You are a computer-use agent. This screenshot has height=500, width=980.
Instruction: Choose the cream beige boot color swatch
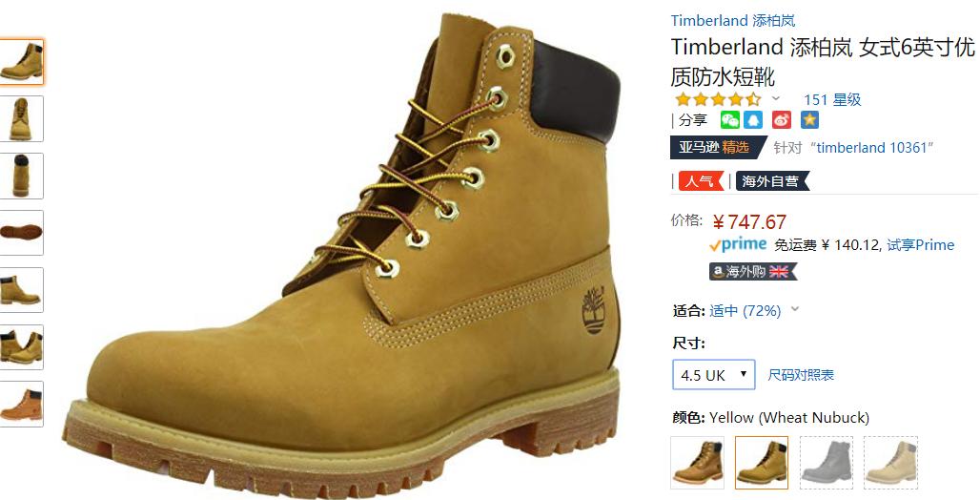pos(890,463)
